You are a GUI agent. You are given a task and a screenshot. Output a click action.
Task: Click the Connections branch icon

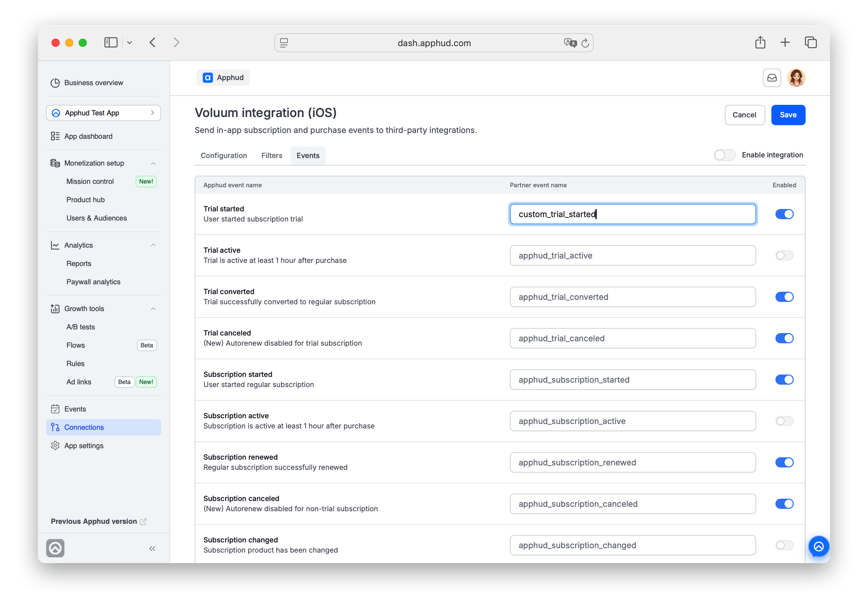tap(55, 427)
